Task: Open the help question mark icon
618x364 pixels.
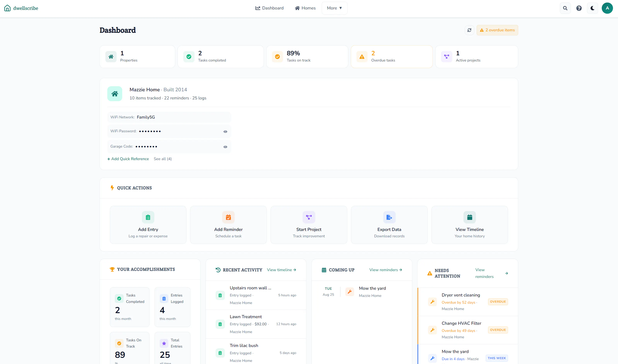Action: 579,8
